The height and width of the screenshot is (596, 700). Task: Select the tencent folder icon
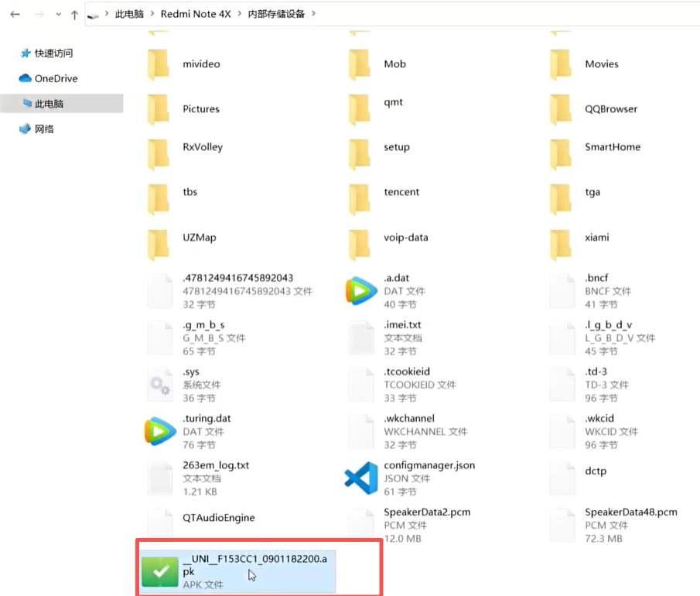360,199
